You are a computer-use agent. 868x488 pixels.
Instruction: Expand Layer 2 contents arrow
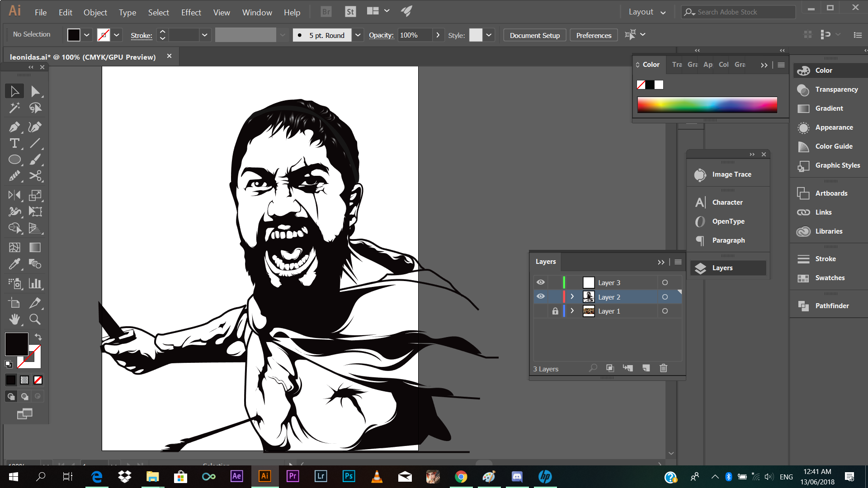click(x=572, y=297)
